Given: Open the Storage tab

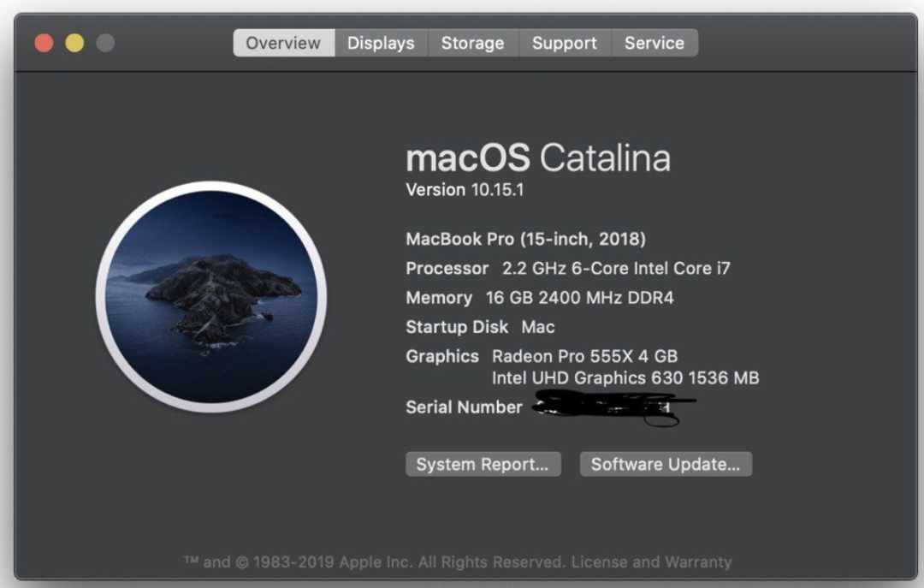Looking at the screenshot, I should coord(472,43).
